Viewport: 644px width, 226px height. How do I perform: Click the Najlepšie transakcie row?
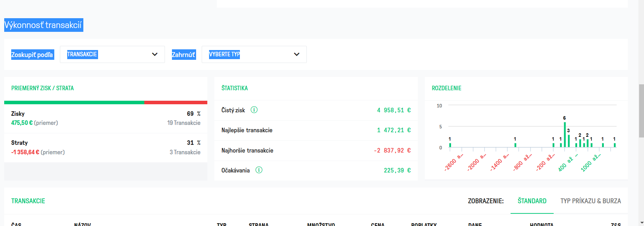tap(316, 130)
